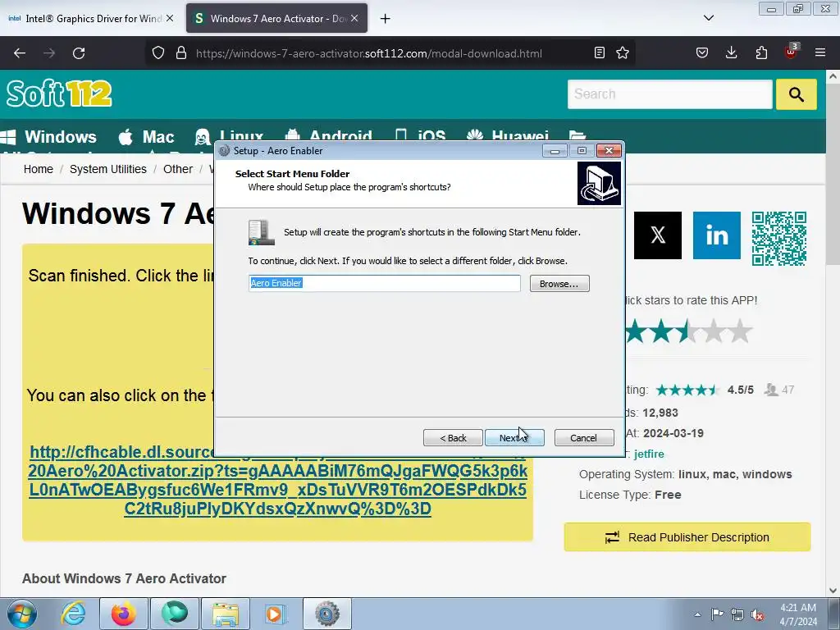Close the Intel Graphics Driver tab
This screenshot has width=840, height=630.
coord(170,18)
